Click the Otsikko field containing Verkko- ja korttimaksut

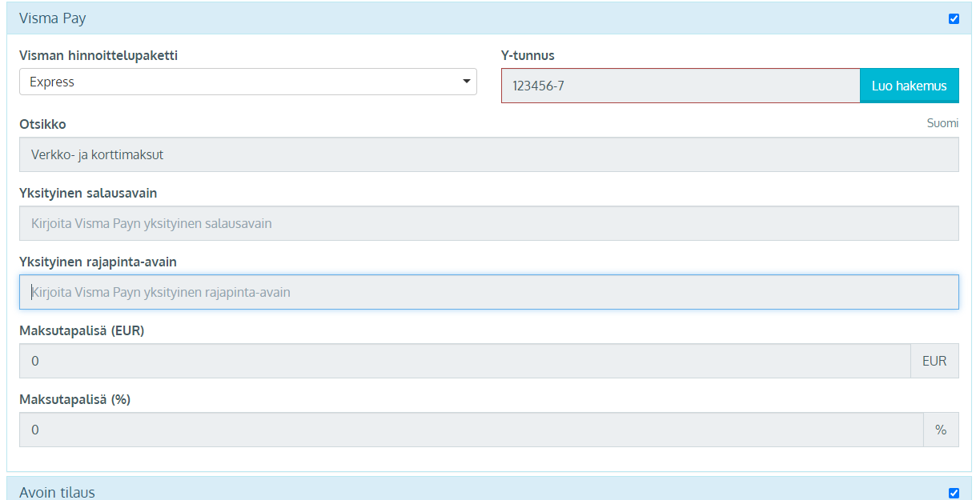coord(489,154)
